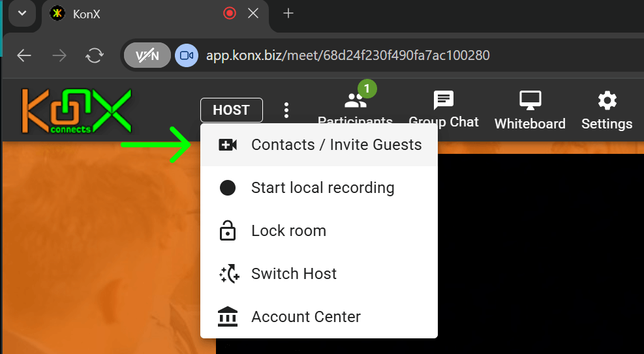
Task: Expand the browser tab search dropdown
Action: [22, 13]
